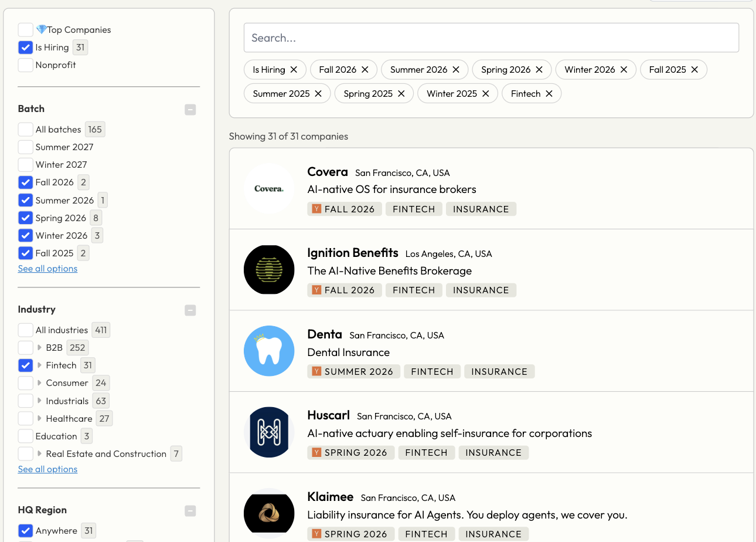Open the Covera company name link

pyautogui.click(x=328, y=172)
